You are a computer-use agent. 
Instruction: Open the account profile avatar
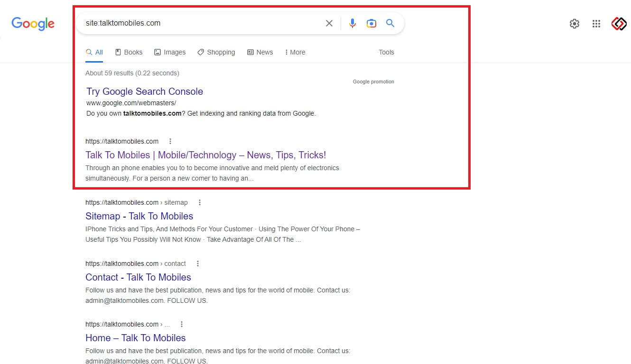click(x=619, y=24)
